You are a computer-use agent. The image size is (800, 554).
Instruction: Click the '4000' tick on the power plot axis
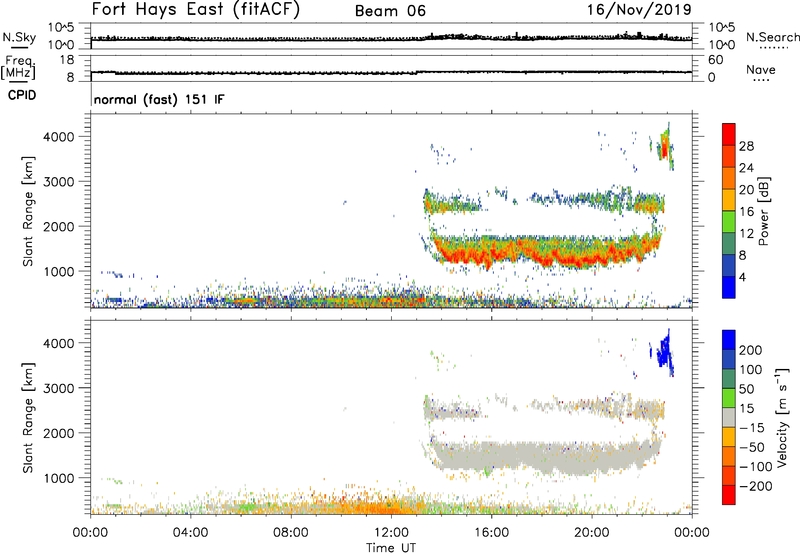58,137
